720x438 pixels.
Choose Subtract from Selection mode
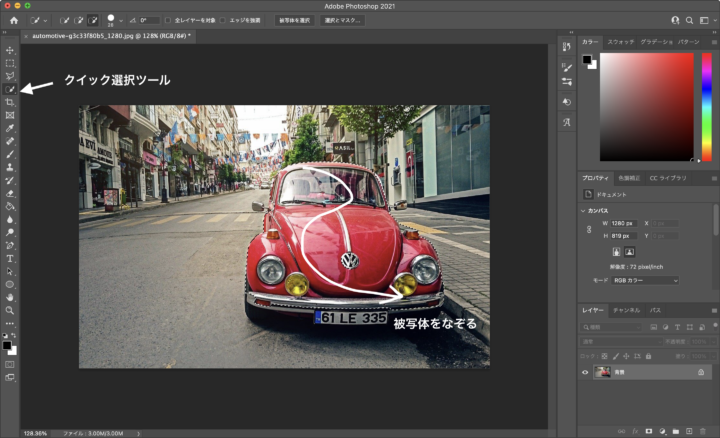[x=93, y=20]
